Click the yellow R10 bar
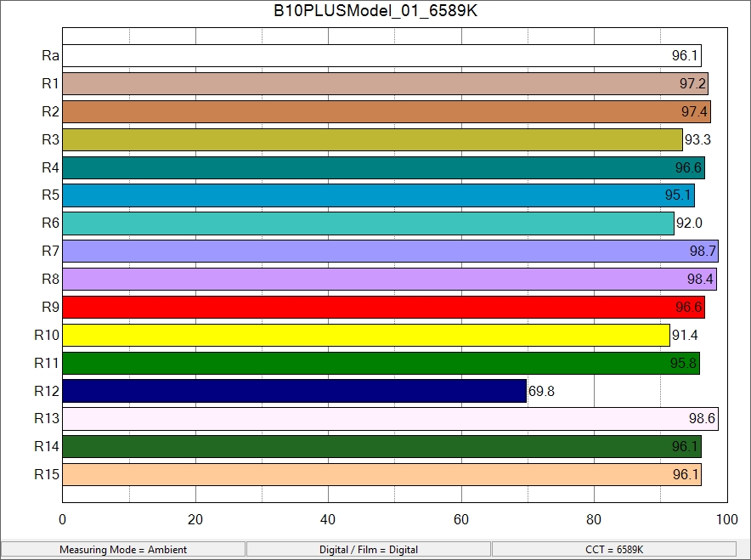Screen dimensions: 751x560 (x=365, y=335)
